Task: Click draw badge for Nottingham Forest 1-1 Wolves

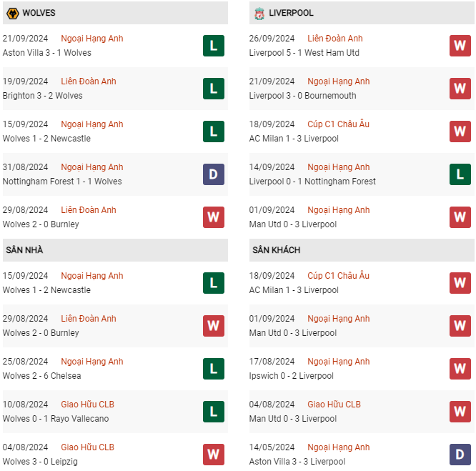Action: coord(213,174)
